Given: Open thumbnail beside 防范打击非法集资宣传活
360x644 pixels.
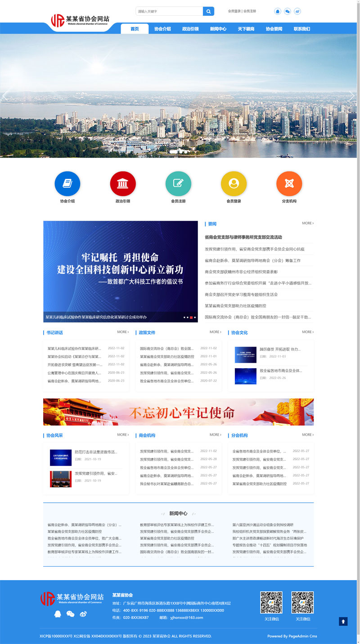Looking at the screenshot, I should coord(61,458).
